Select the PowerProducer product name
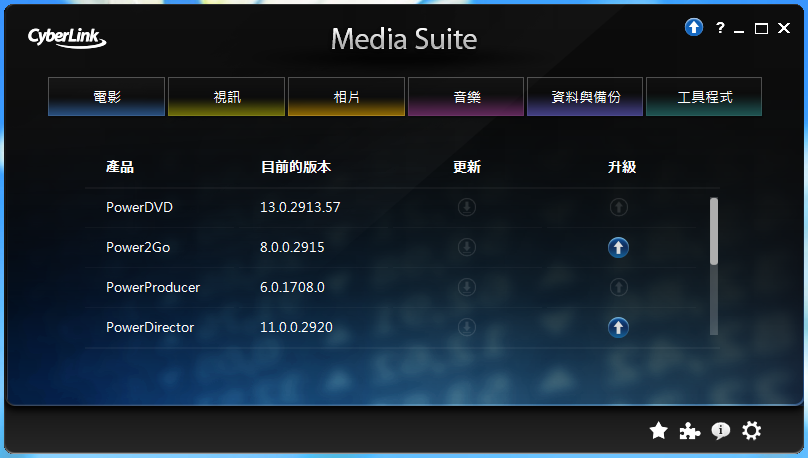Image resolution: width=808 pixels, height=458 pixels. click(153, 287)
